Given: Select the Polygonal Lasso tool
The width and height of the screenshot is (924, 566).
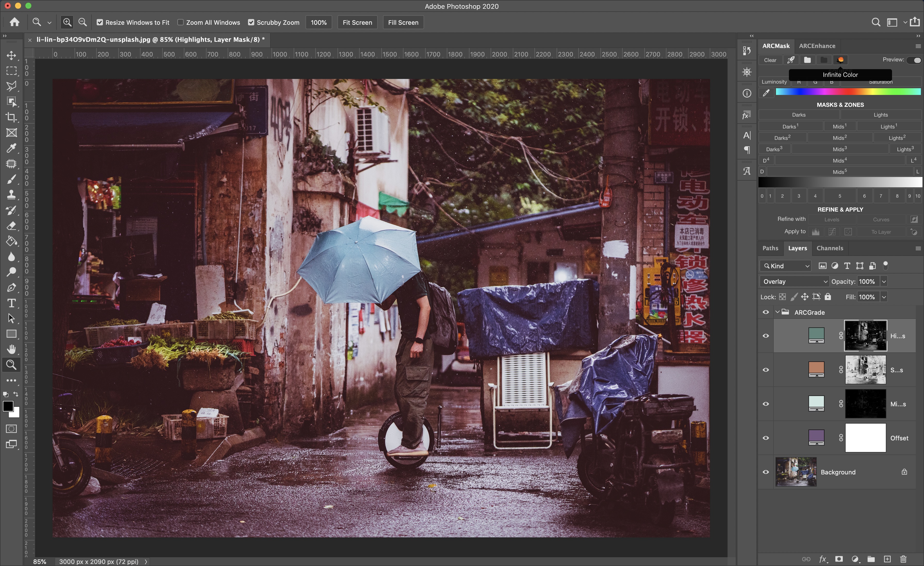Looking at the screenshot, I should (x=11, y=86).
